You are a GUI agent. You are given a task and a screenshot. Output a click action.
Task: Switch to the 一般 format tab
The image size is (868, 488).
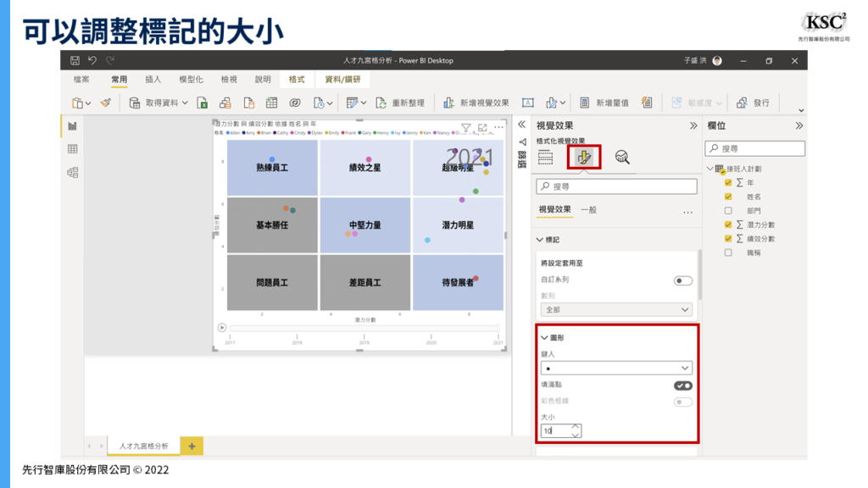(x=588, y=210)
